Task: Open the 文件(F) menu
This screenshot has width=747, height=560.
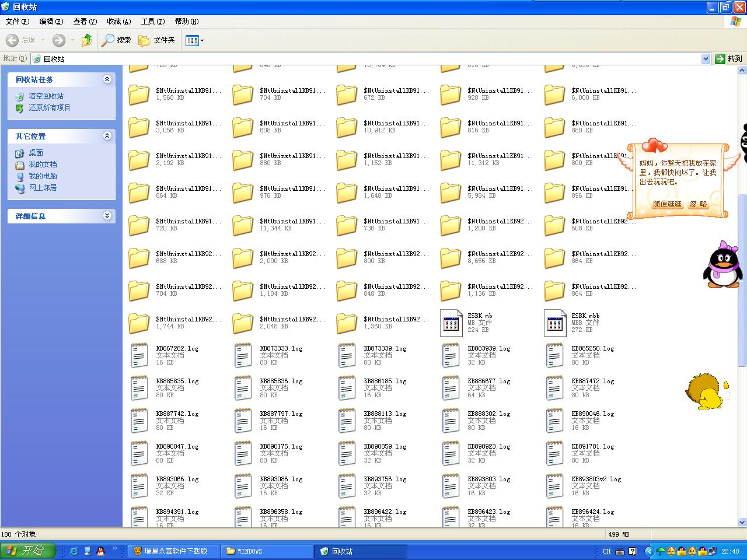Action: click(x=17, y=22)
